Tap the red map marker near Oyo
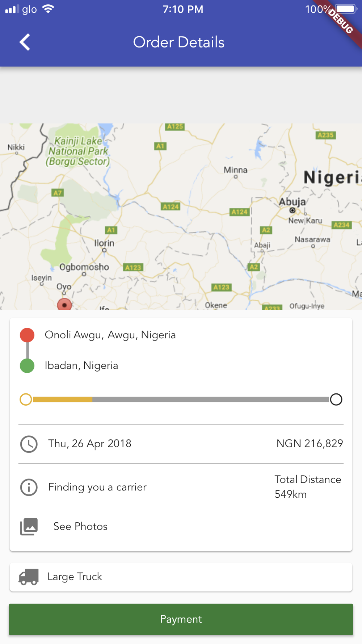Viewport: 362px width, 644px height. click(x=64, y=304)
